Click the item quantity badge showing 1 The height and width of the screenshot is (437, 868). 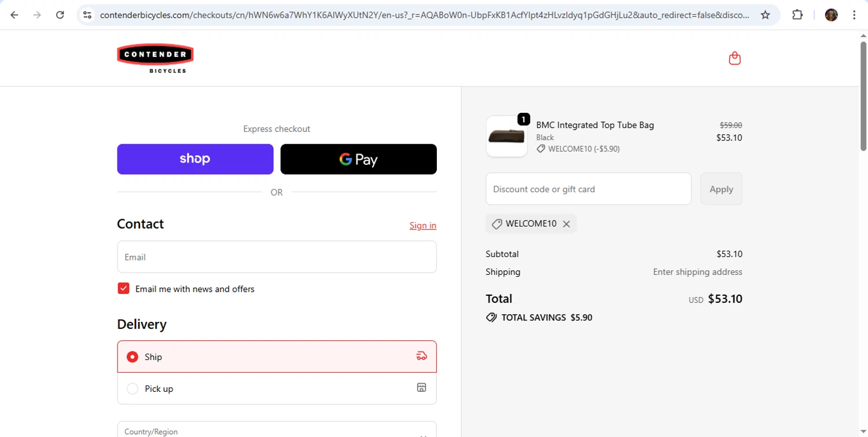pos(523,119)
